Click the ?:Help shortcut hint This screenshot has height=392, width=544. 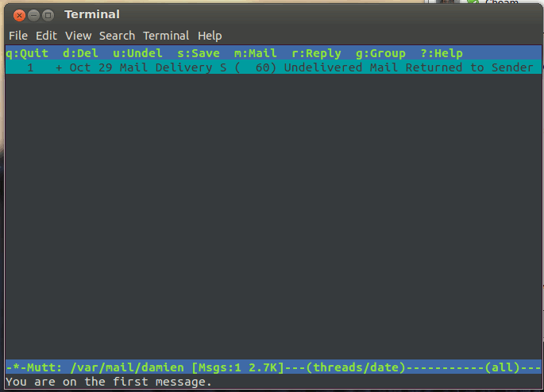point(442,53)
